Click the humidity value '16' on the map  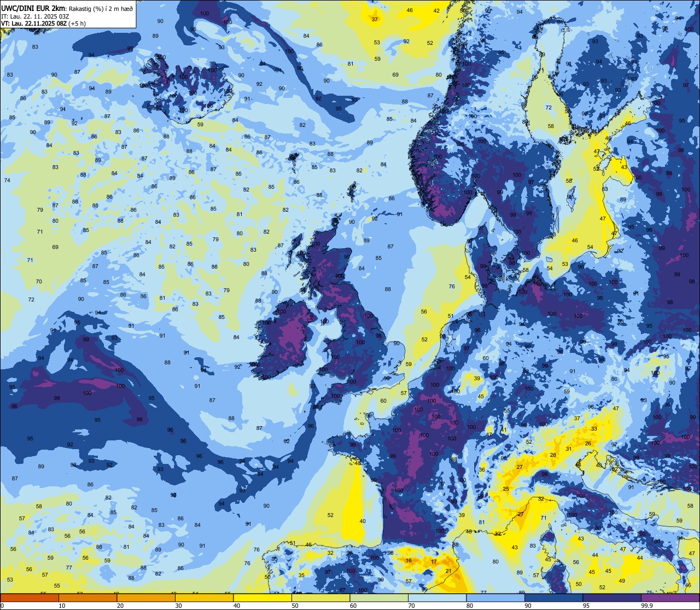pyautogui.click(x=409, y=560)
